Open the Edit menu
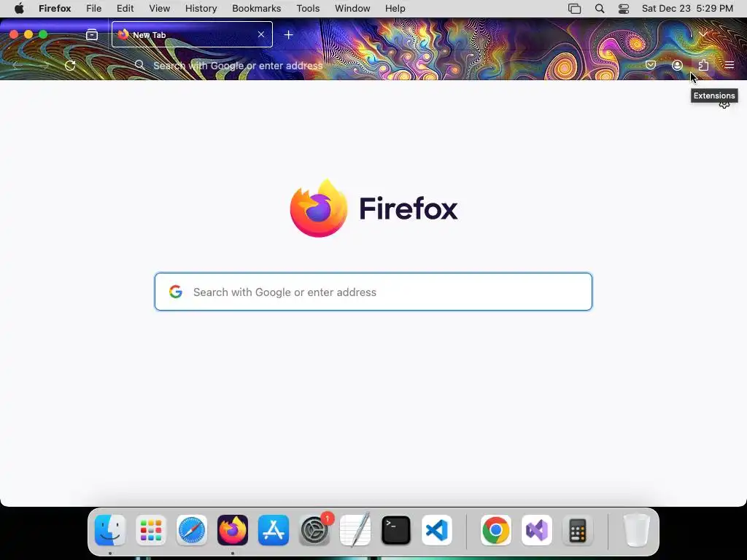The image size is (747, 560). point(125,9)
